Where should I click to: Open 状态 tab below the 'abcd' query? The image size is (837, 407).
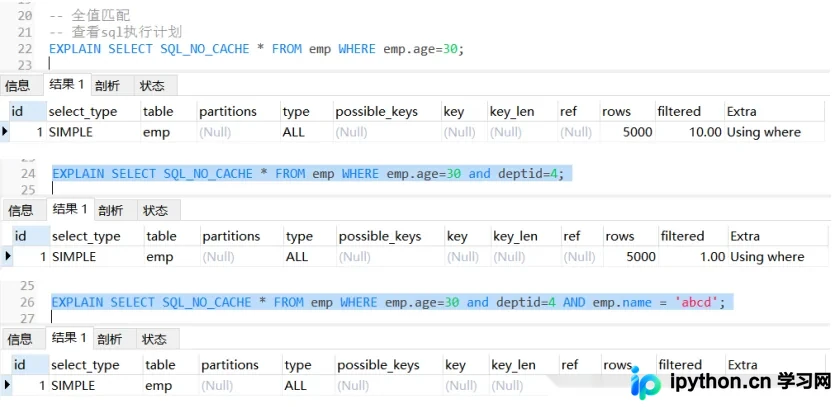pos(154,339)
